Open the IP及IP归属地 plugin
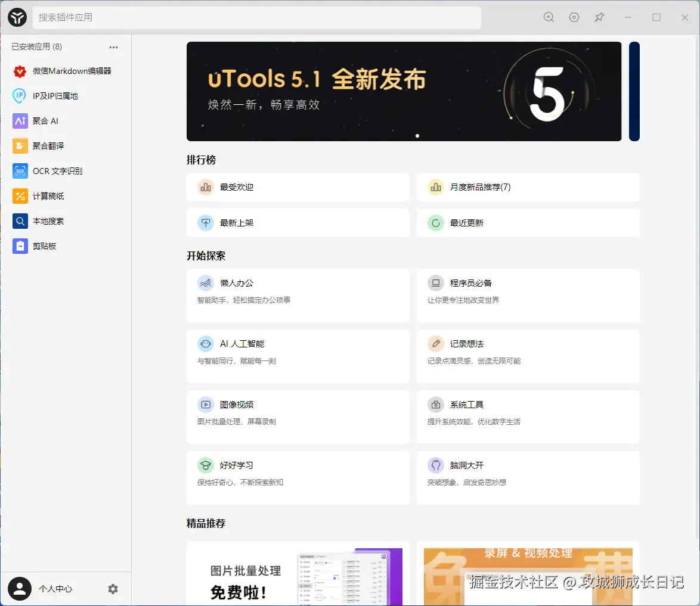This screenshot has height=606, width=700. 57,96
